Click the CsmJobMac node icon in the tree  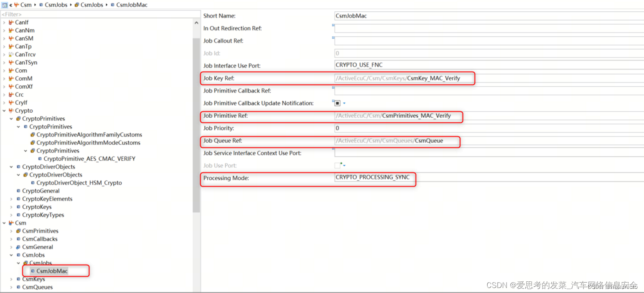coord(32,271)
